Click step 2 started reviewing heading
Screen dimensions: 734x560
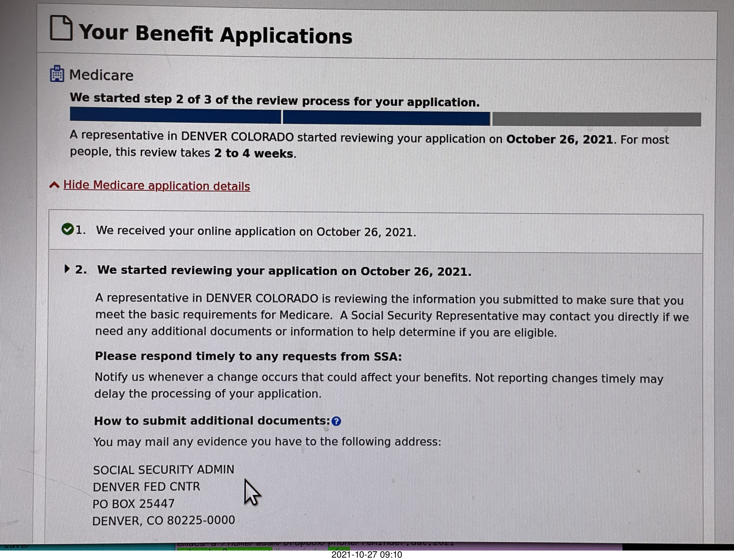tap(284, 271)
